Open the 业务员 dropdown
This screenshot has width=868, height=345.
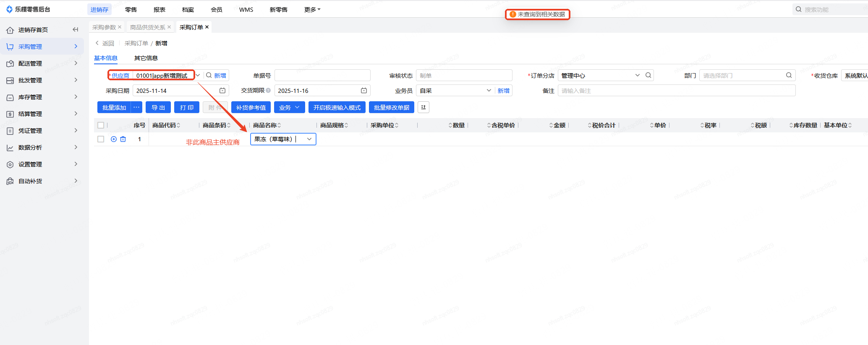[489, 90]
